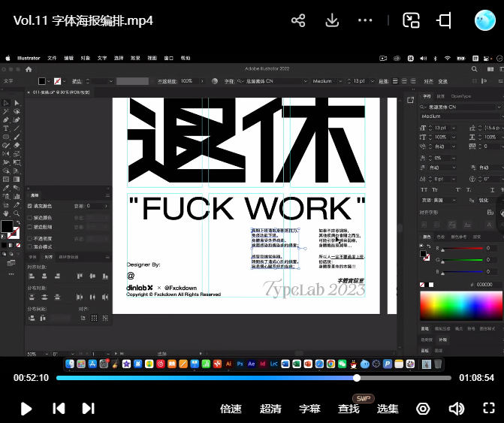Image resolution: width=504 pixels, height=423 pixels.
Task: Open the 超清 video quality selector
Action: coord(270,409)
